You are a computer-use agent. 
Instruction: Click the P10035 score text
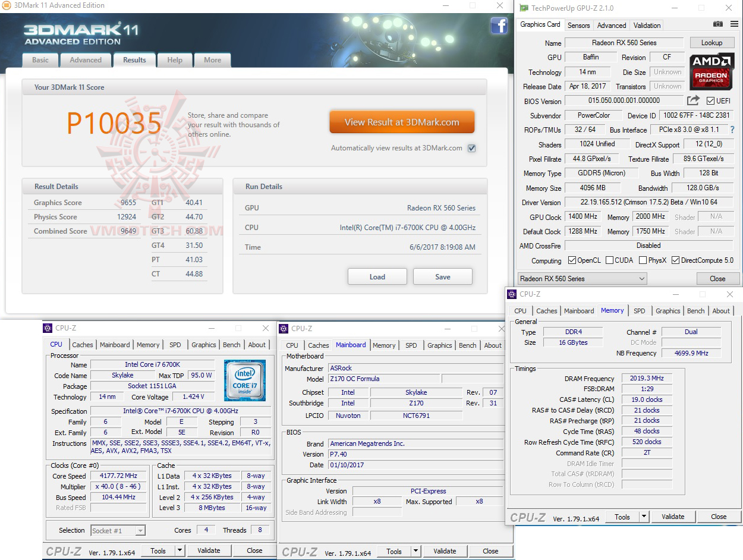click(114, 122)
